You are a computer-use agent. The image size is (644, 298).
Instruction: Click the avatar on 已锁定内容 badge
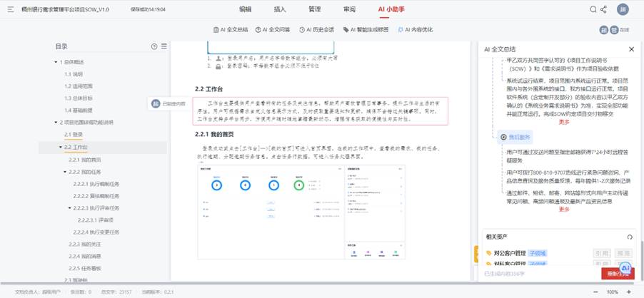(156, 103)
